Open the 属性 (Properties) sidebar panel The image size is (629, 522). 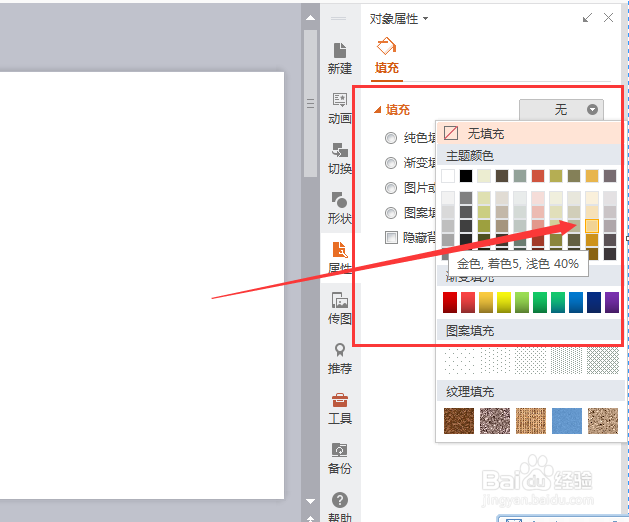click(340, 258)
